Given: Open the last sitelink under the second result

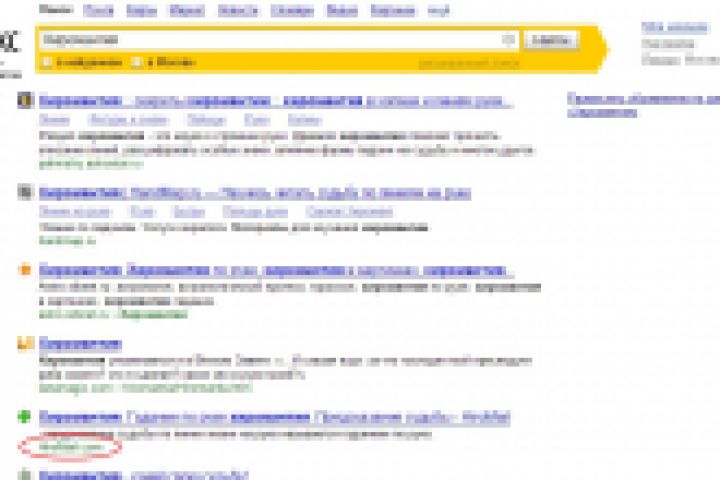Looking at the screenshot, I should coord(349,212).
